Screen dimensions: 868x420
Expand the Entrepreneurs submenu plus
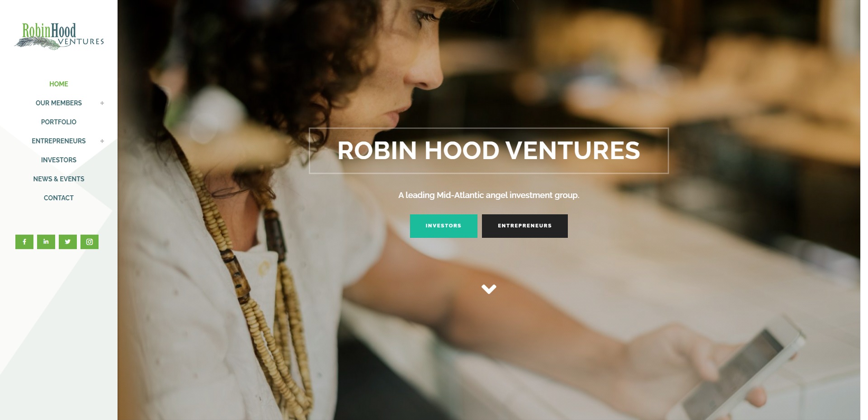102,141
